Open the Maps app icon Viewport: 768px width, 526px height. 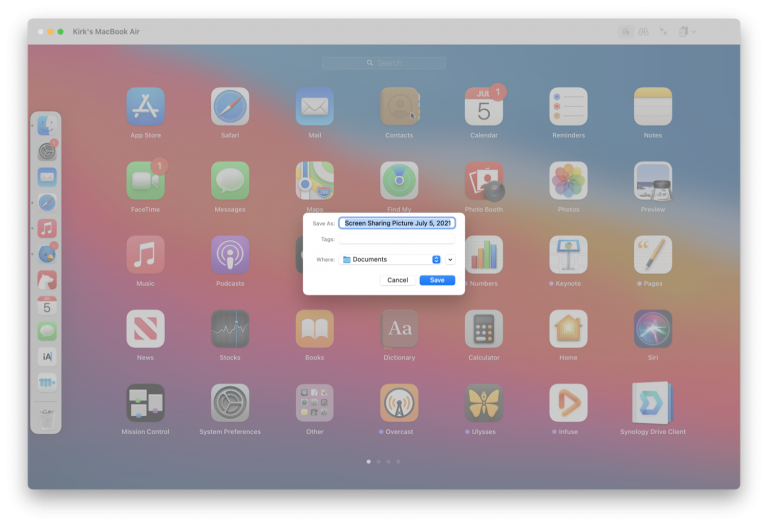(314, 181)
